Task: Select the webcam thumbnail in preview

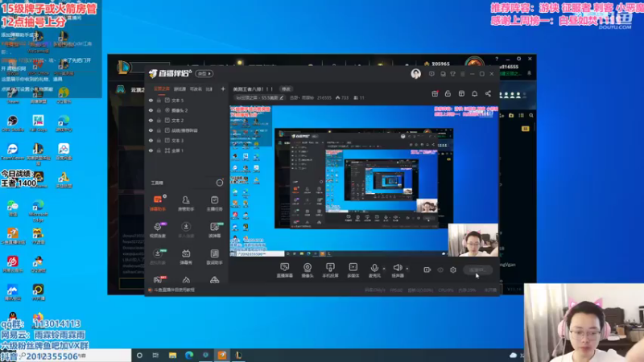Action: 473,240
